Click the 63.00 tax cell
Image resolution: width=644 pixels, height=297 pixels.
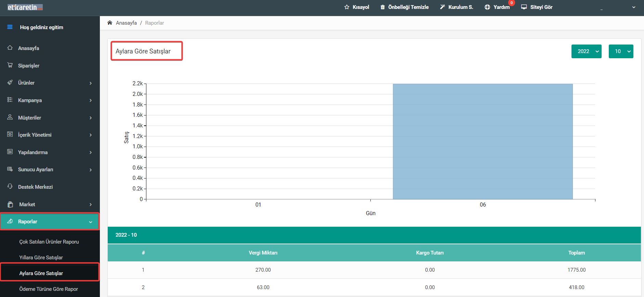tap(263, 287)
